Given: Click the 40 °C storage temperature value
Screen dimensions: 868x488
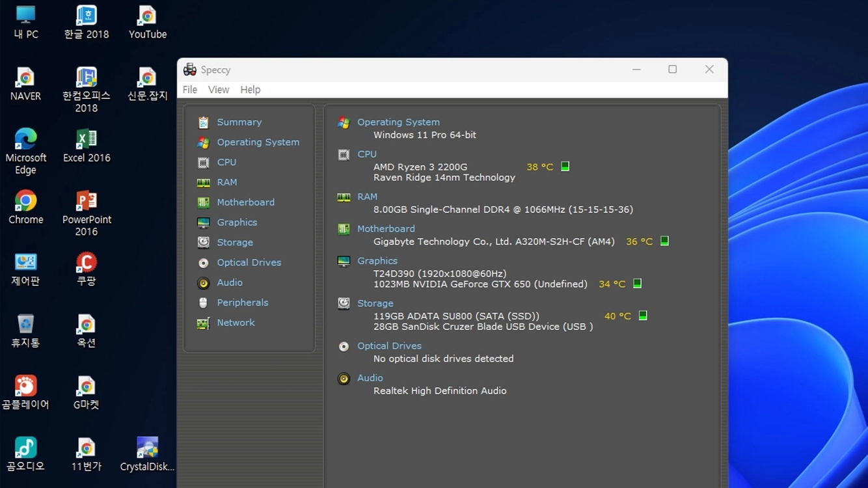Looking at the screenshot, I should [x=617, y=316].
